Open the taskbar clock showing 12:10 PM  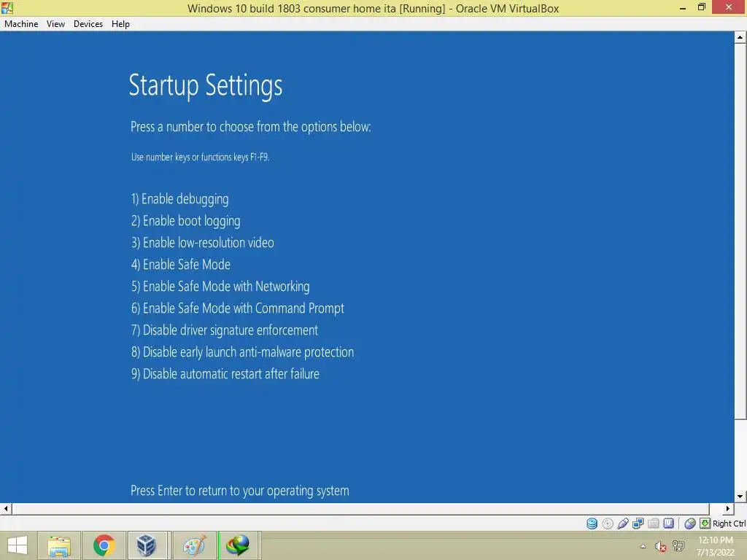[x=716, y=546]
